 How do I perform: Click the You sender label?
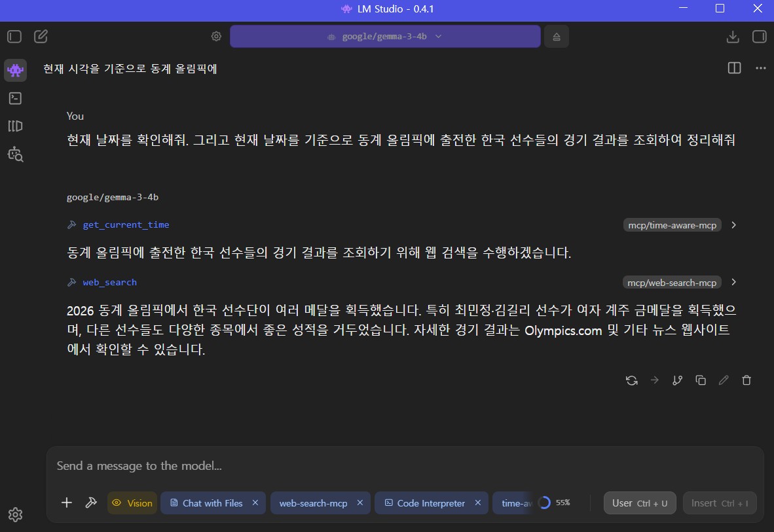tap(75, 116)
